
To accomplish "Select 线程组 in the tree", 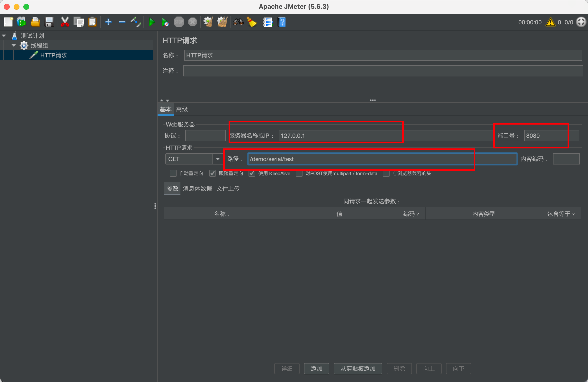I will 39,45.
